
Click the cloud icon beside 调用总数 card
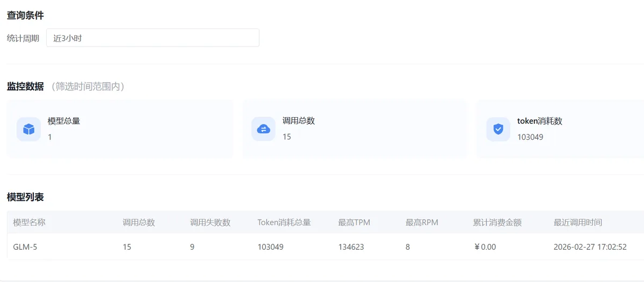264,129
